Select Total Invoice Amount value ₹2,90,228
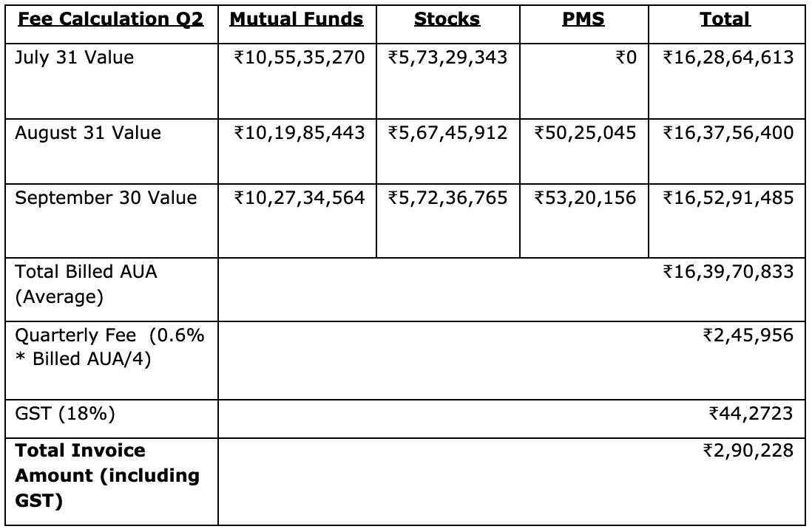This screenshot has width=812, height=532. tap(747, 451)
